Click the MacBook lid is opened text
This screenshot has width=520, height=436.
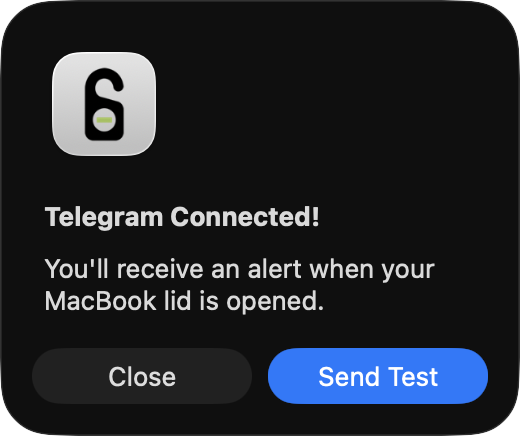point(184,301)
